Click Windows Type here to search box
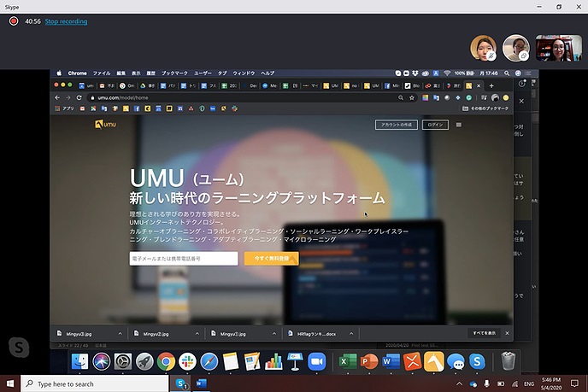588x392 pixels. coord(94,383)
